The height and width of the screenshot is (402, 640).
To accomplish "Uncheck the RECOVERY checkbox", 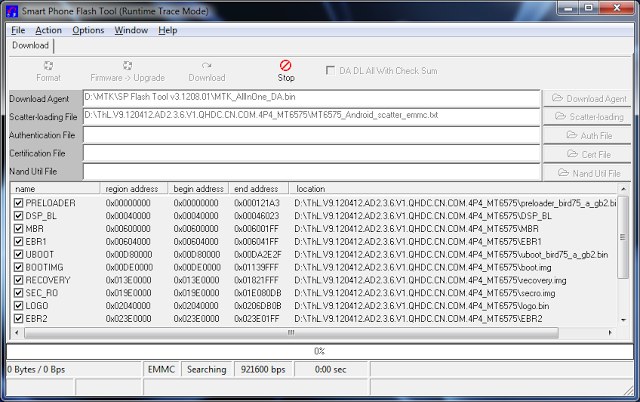I will (x=18, y=280).
